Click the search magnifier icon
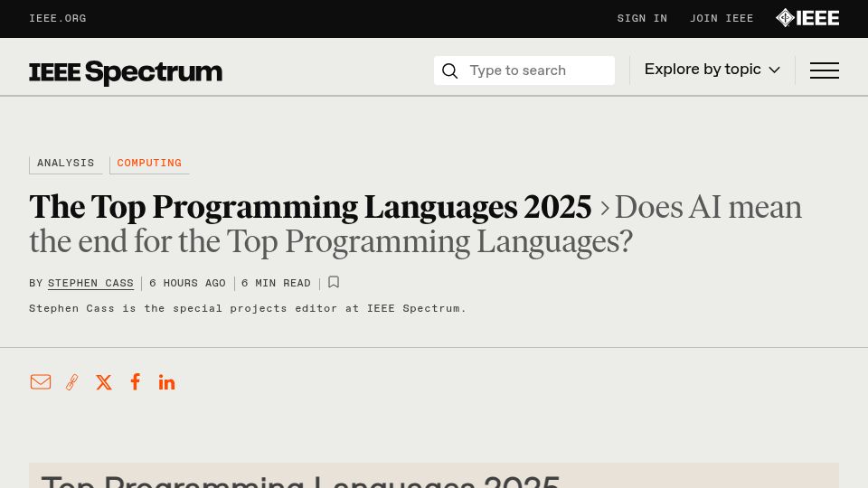This screenshot has height=488, width=868. tap(449, 70)
